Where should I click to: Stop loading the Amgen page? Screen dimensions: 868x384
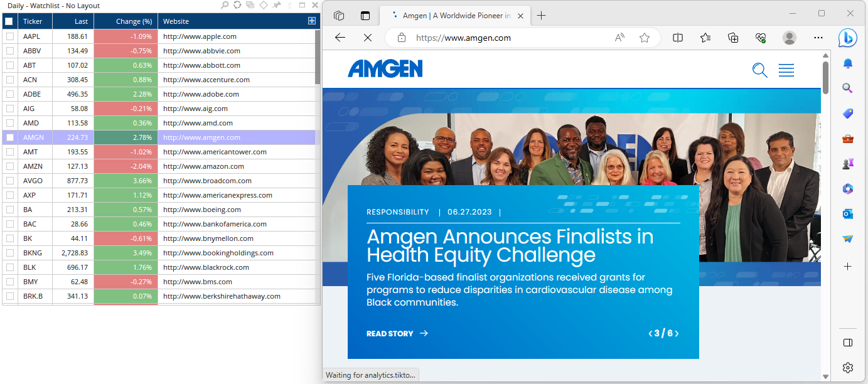[x=368, y=38]
